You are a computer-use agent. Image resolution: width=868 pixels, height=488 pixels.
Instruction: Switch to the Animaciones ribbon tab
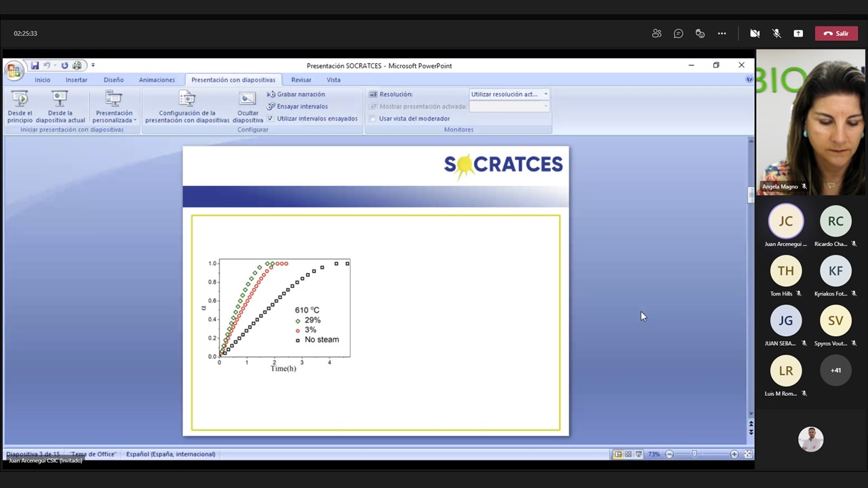tap(157, 80)
